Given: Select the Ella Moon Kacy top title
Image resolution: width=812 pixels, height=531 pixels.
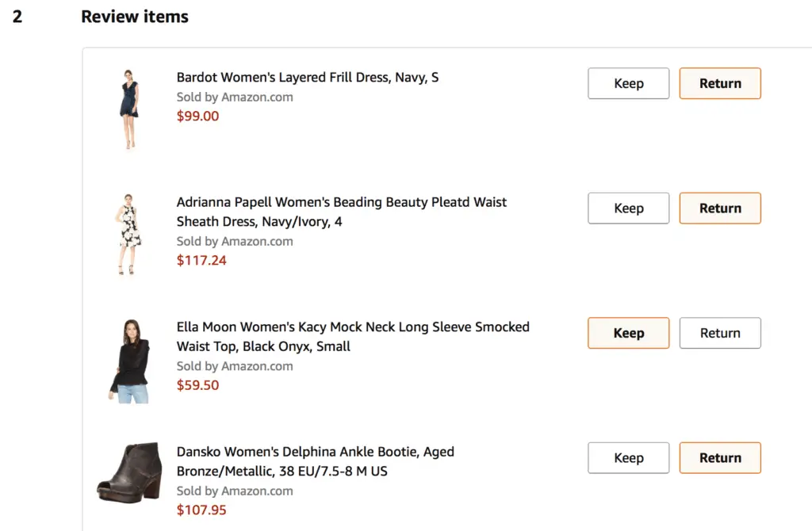Looking at the screenshot, I should pyautogui.click(x=353, y=336).
